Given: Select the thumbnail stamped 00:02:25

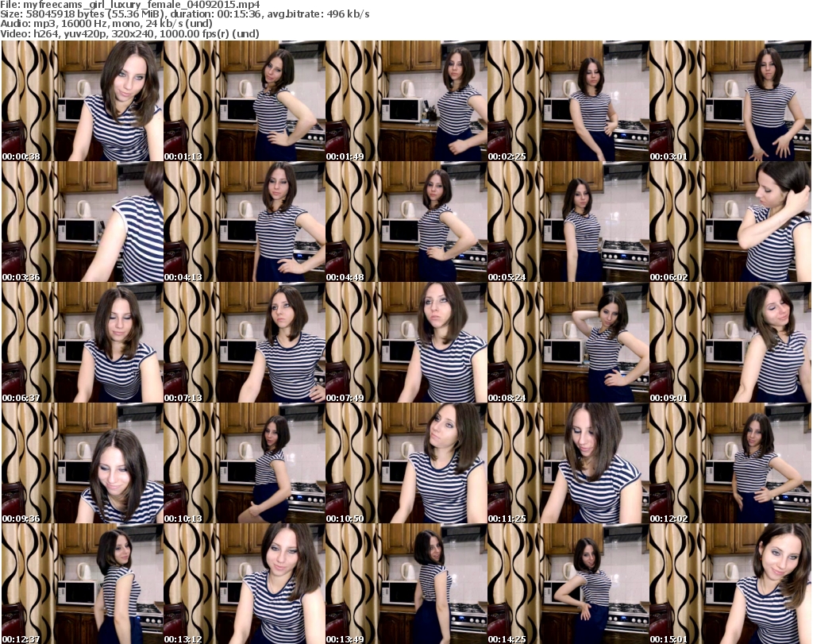Looking at the screenshot, I should (568, 101).
